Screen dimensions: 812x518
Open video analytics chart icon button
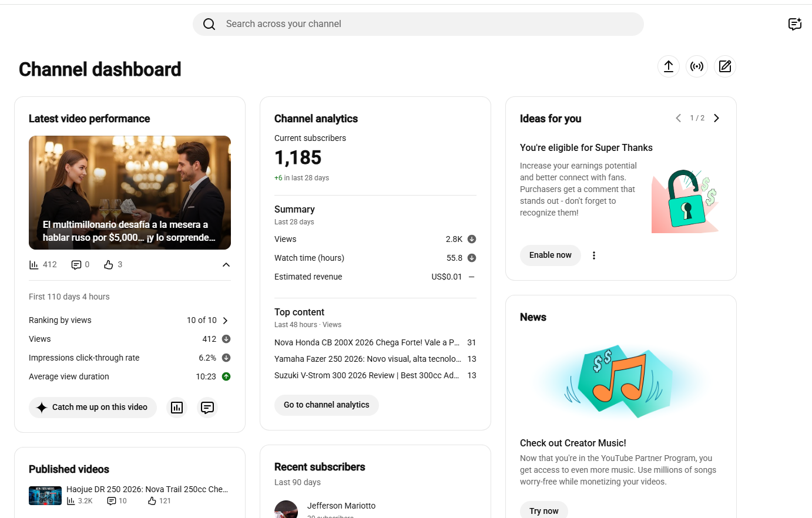[177, 408]
